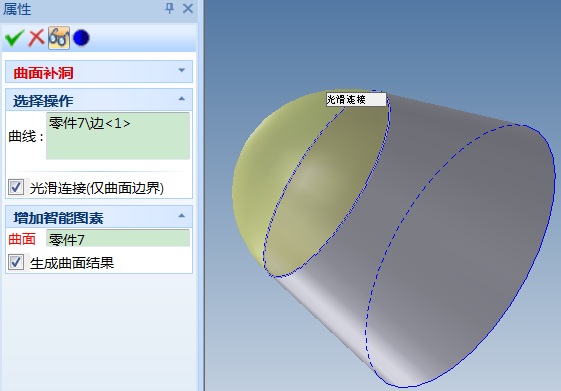
Task: Collapse the 增加智能图素 section
Action: [182, 216]
